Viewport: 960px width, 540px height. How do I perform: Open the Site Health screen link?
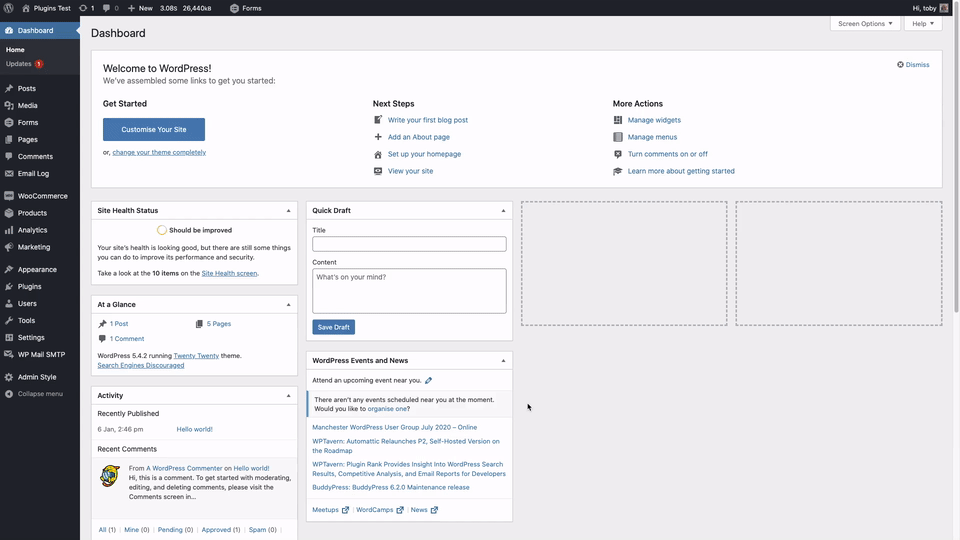(229, 274)
